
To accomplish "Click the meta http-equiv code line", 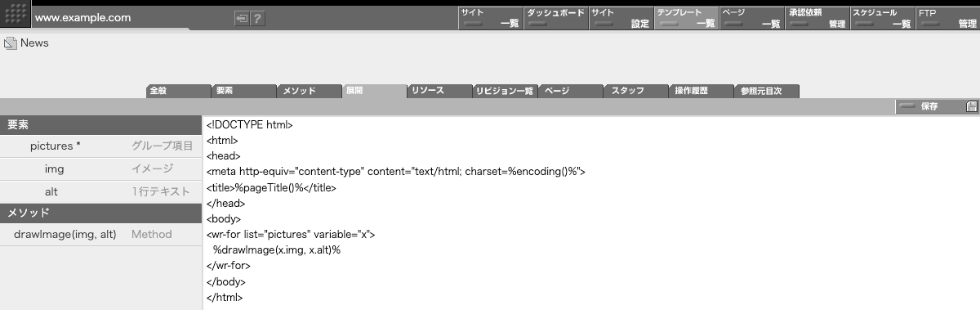I will (x=396, y=172).
